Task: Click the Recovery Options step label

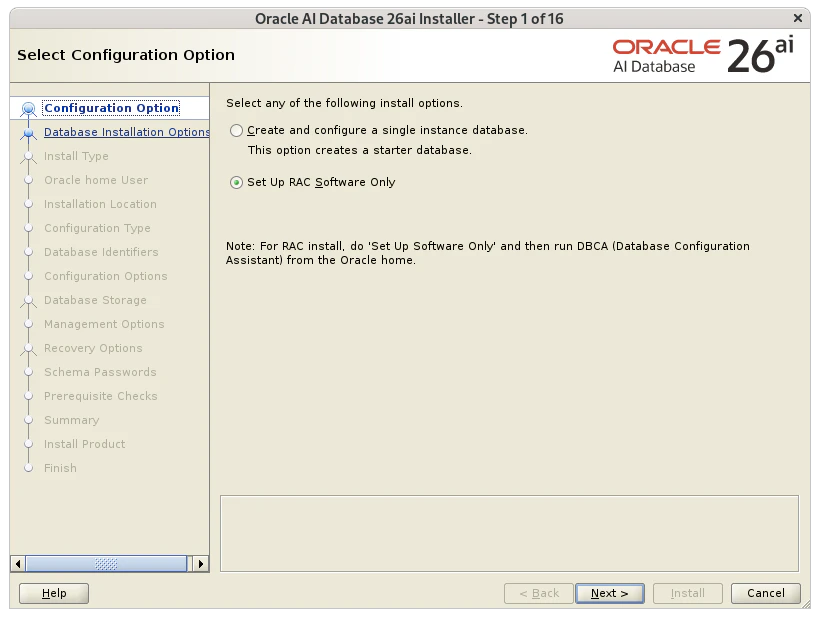Action: 93,348
